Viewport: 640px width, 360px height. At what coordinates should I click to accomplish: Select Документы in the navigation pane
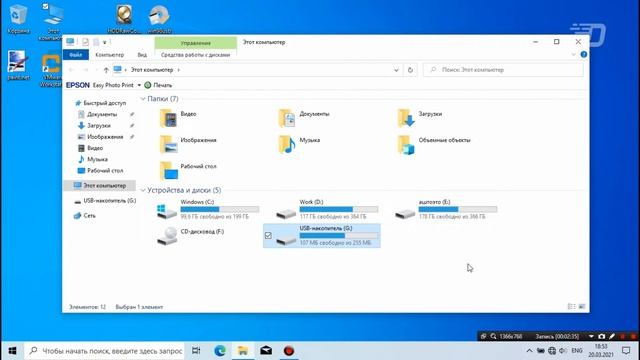point(98,114)
